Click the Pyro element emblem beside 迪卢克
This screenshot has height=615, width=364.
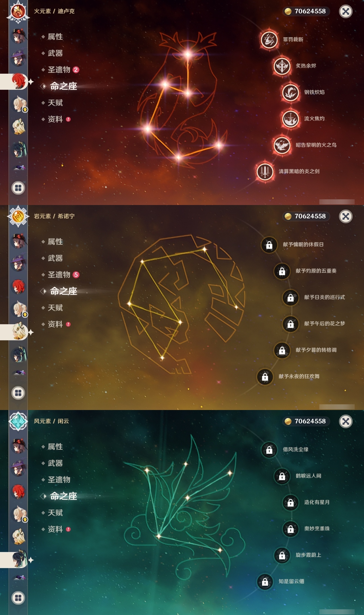pyautogui.click(x=18, y=11)
